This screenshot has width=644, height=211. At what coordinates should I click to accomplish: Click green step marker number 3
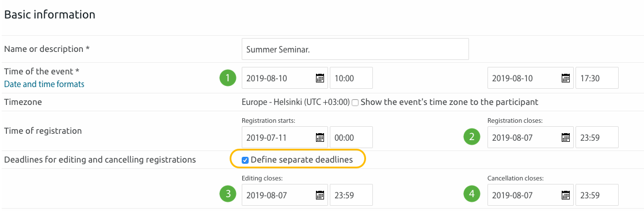click(x=228, y=194)
